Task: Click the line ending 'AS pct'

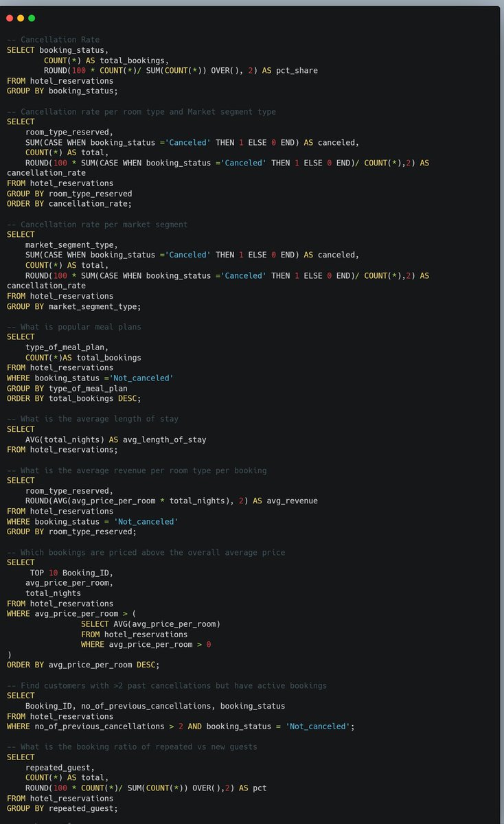Action: click(146, 788)
